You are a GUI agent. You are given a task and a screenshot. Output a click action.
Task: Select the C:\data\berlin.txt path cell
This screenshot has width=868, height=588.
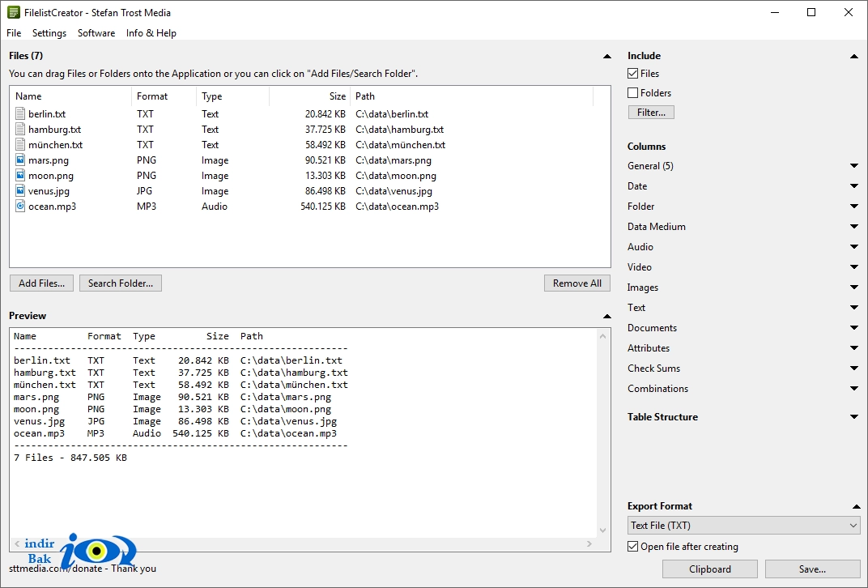(x=392, y=114)
